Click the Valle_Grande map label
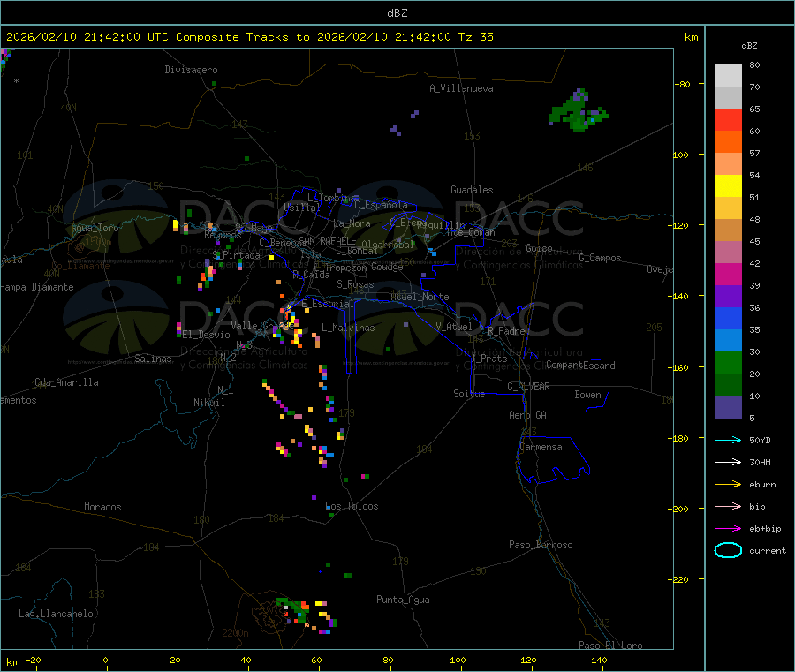795x672 pixels. pyautogui.click(x=262, y=326)
